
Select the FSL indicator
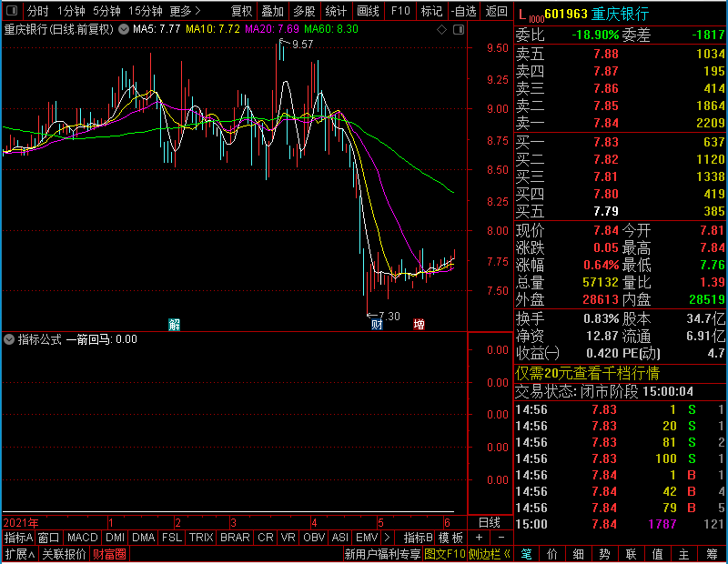[x=172, y=538]
